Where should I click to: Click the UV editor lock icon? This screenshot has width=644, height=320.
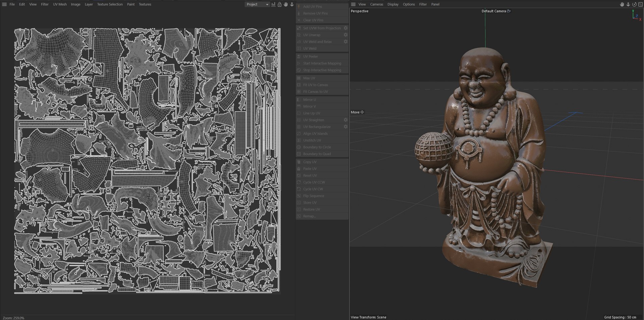pyautogui.click(x=279, y=4)
